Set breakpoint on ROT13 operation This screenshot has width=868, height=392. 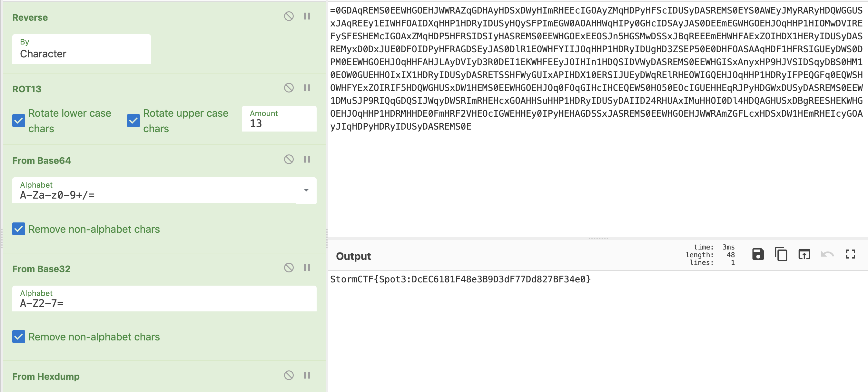pos(307,88)
